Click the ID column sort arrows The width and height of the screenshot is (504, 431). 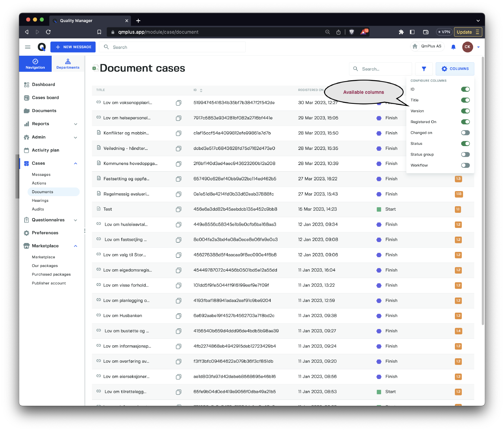[201, 90]
